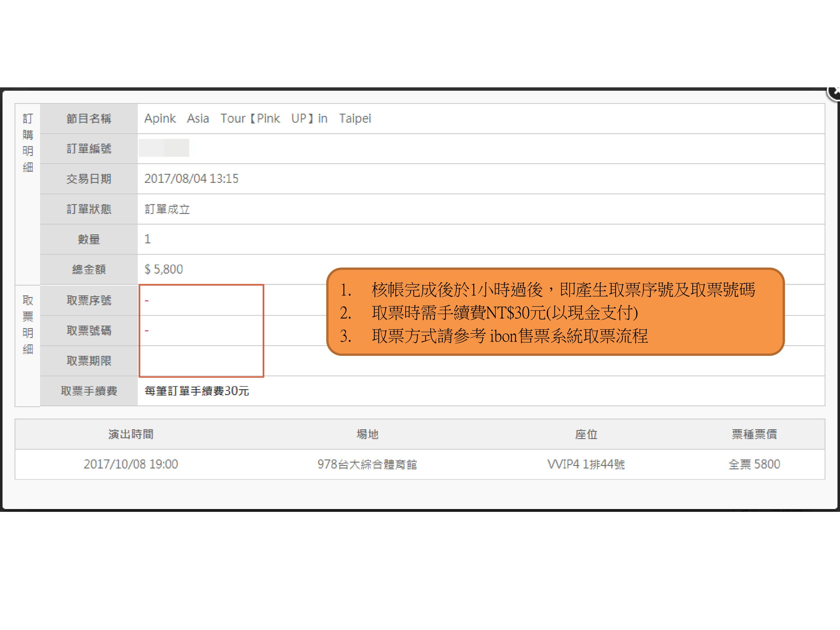Click the 取票期限 label cell
Image resolution: width=840 pixels, height=630 pixels.
click(89, 361)
